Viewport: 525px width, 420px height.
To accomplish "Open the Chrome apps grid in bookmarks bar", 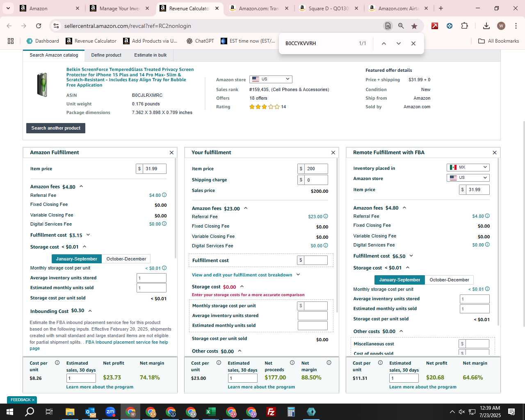I will pos(11,41).
